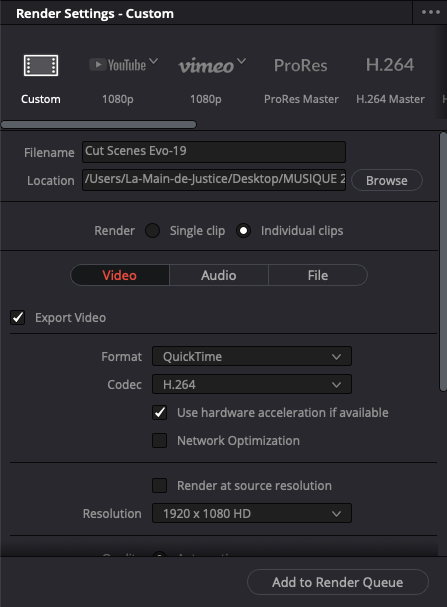Open the Codec dropdown showing H.264
447x607 pixels.
[x=252, y=384]
